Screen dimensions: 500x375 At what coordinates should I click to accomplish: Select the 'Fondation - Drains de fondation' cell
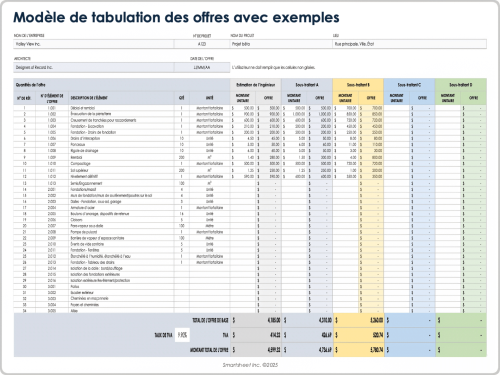pyautogui.click(x=121, y=132)
